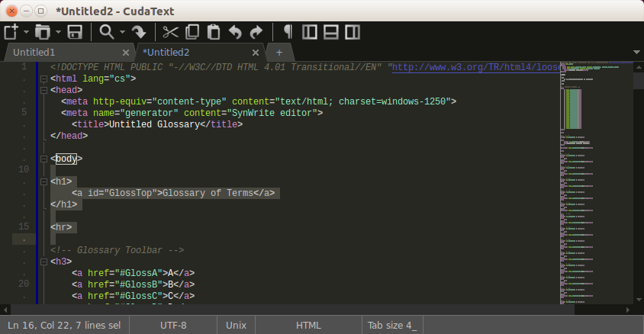
Task: Save the file using floppy disk icon
Action: (x=75, y=32)
